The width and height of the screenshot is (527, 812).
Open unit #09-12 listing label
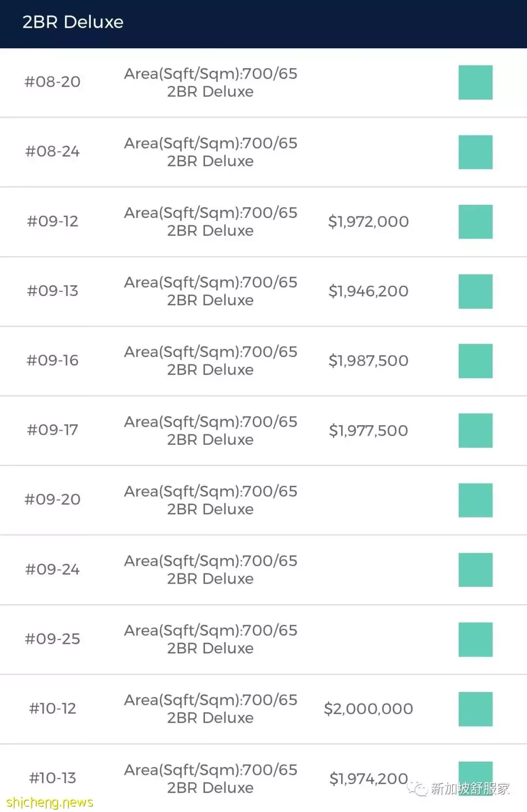53,221
